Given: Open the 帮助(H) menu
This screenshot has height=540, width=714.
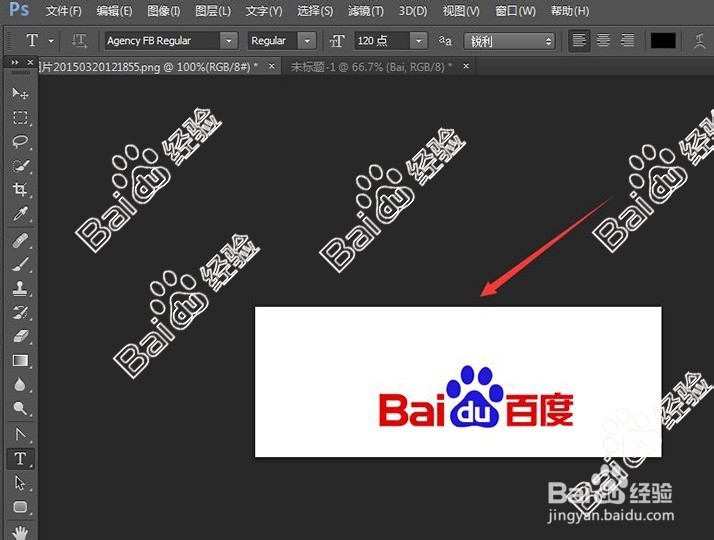Looking at the screenshot, I should point(570,10).
